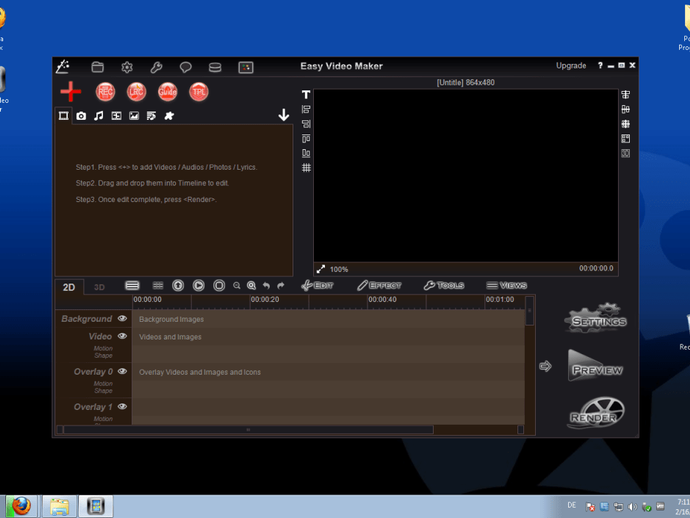Screen dimensions: 690x518
Task: Open the gear settings icon in top toolbar
Action: click(127, 67)
